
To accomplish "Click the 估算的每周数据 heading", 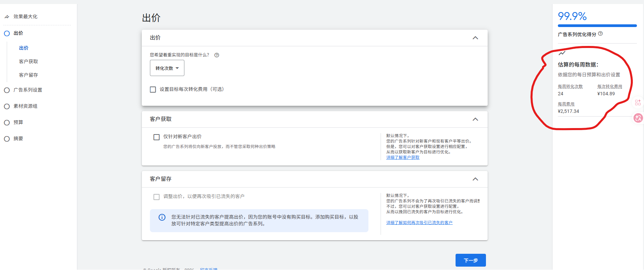I will [578, 65].
